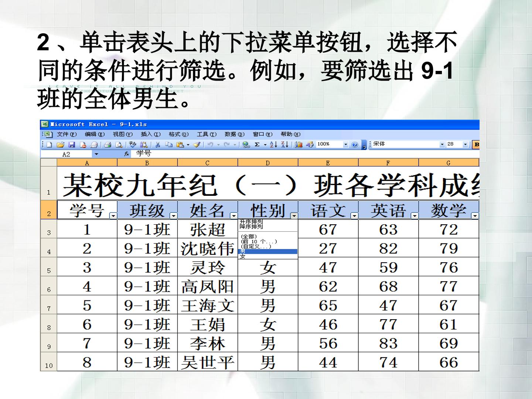
Task: Click the Permission icon beside Save
Action: (x=83, y=144)
